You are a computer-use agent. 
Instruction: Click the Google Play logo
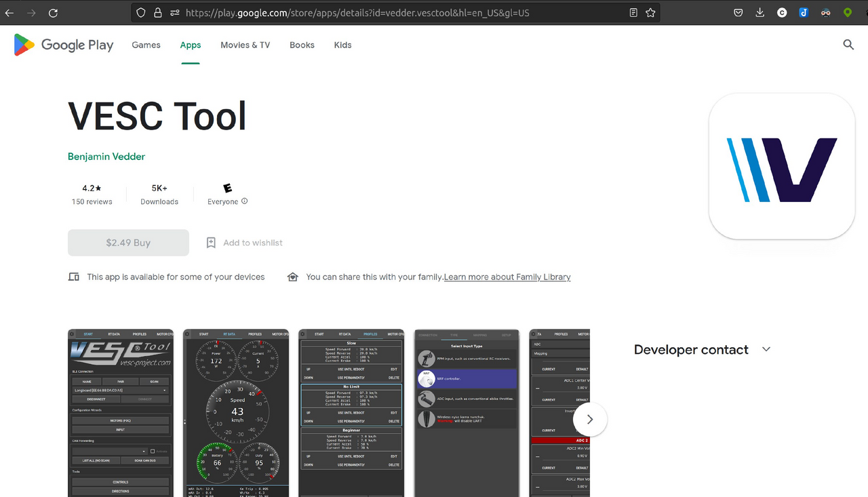pyautogui.click(x=64, y=45)
